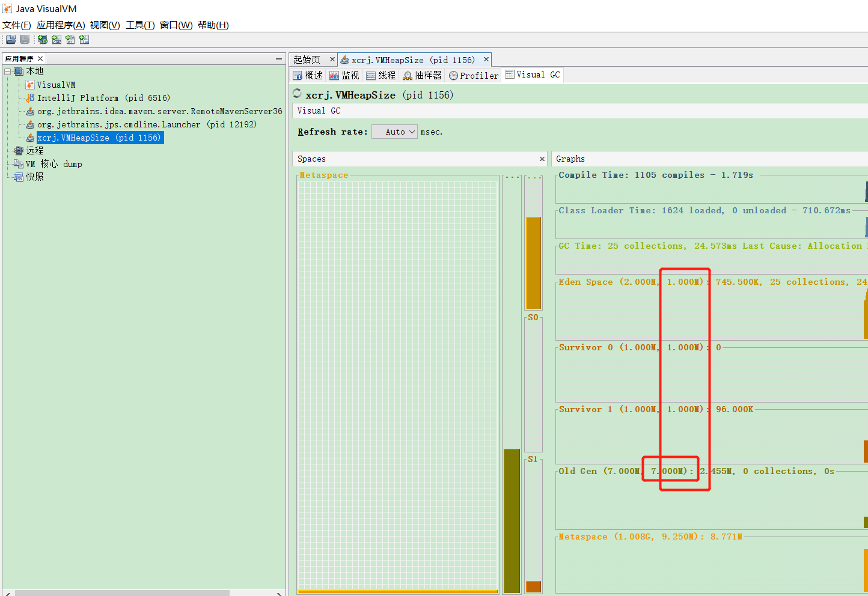Select the 远程 tree node
The height and width of the screenshot is (596, 868).
35,151
